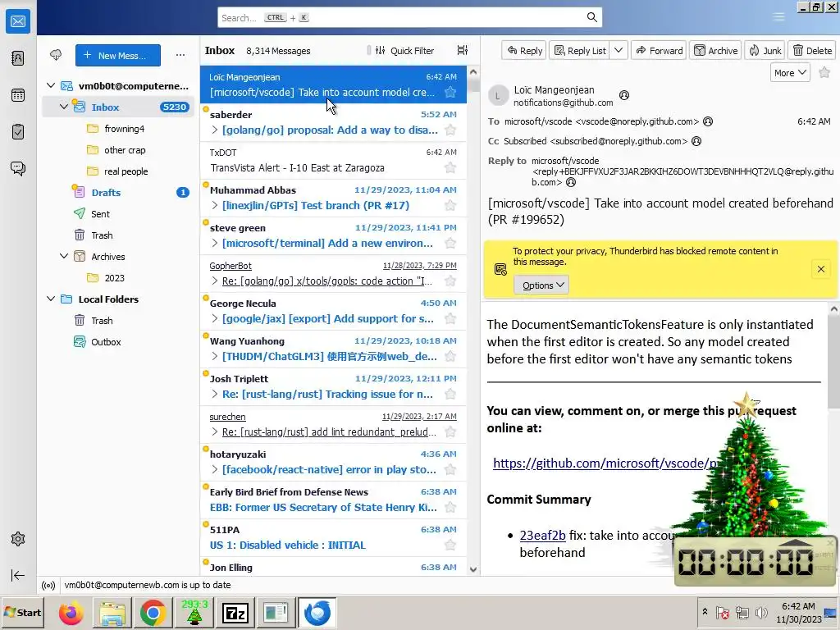
Task: Star the open message in header
Action: coord(824,72)
